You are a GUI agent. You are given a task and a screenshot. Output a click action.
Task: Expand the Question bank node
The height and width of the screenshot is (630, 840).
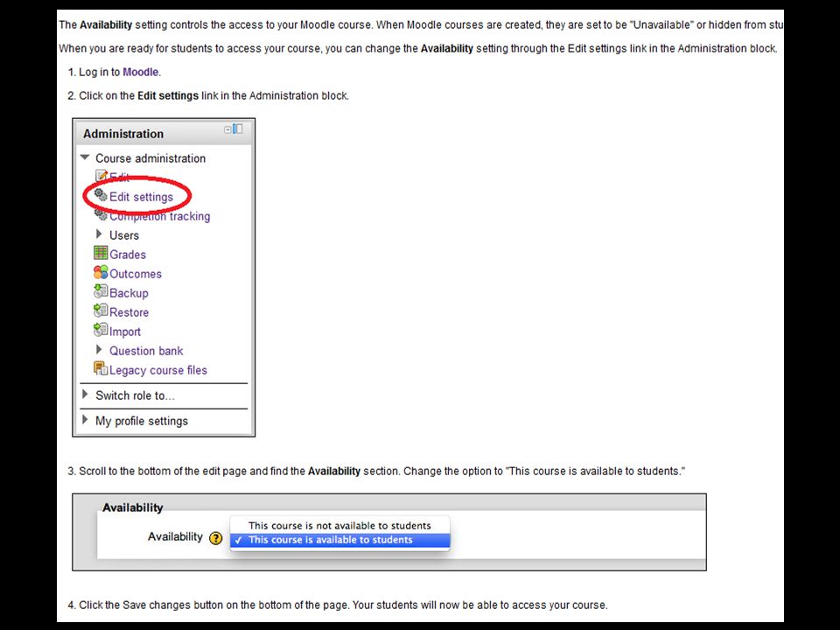[99, 350]
